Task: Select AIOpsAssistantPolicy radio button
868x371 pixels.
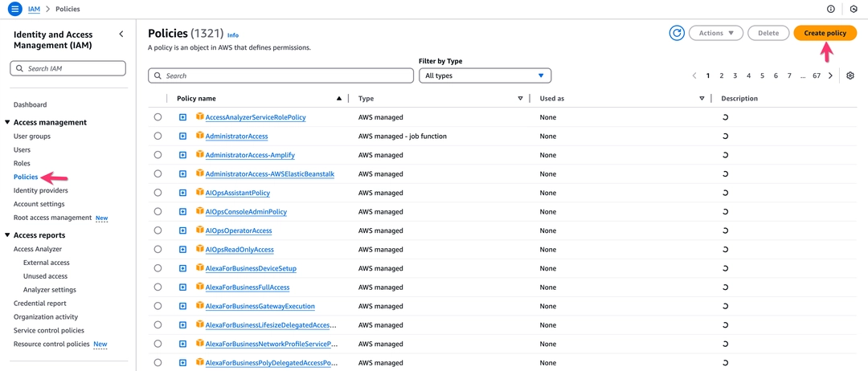Action: click(158, 193)
